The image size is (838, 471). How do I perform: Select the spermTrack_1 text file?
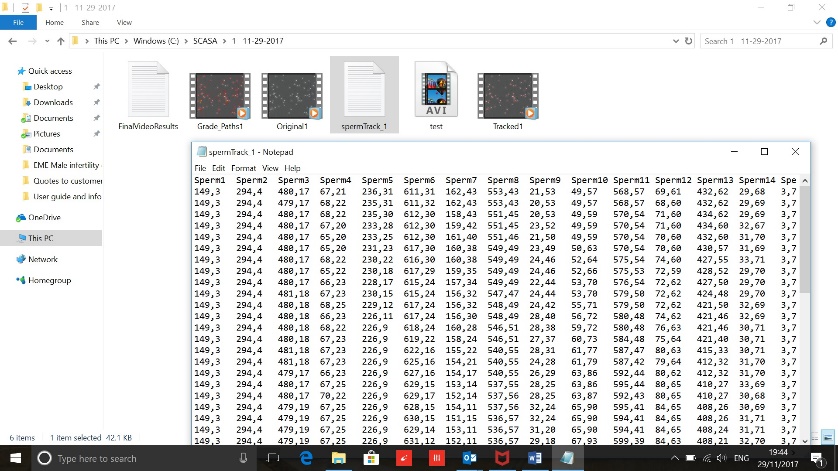(x=364, y=95)
